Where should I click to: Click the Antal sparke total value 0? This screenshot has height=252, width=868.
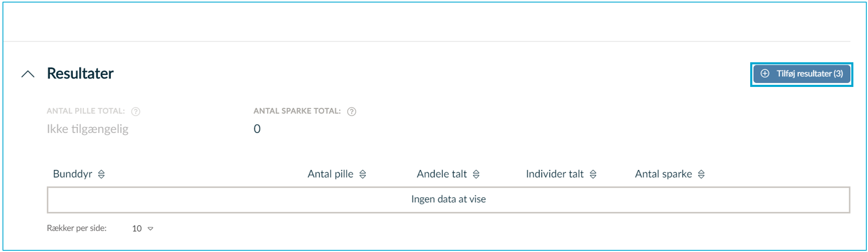[x=257, y=129]
